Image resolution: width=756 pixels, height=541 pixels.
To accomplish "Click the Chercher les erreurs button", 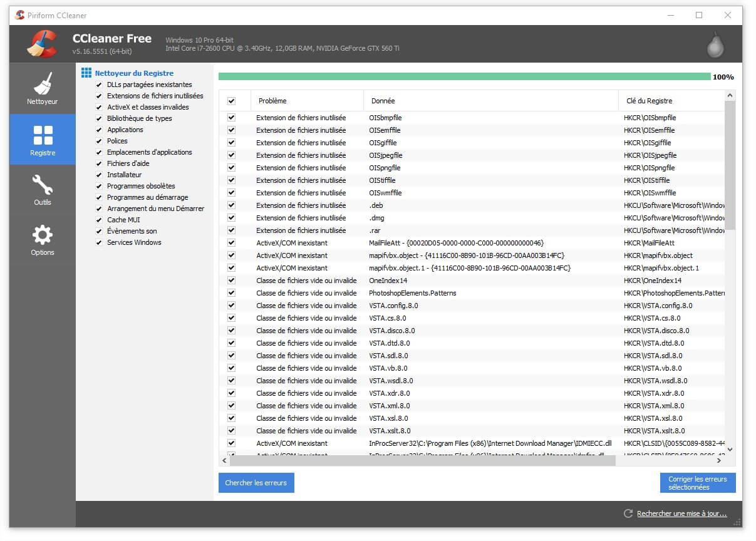I will [256, 483].
